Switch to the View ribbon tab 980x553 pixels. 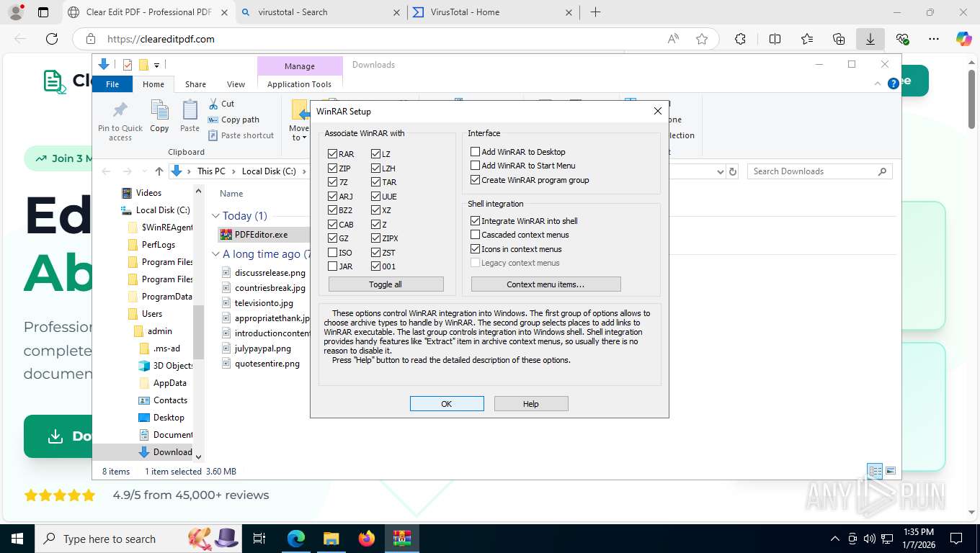[236, 84]
